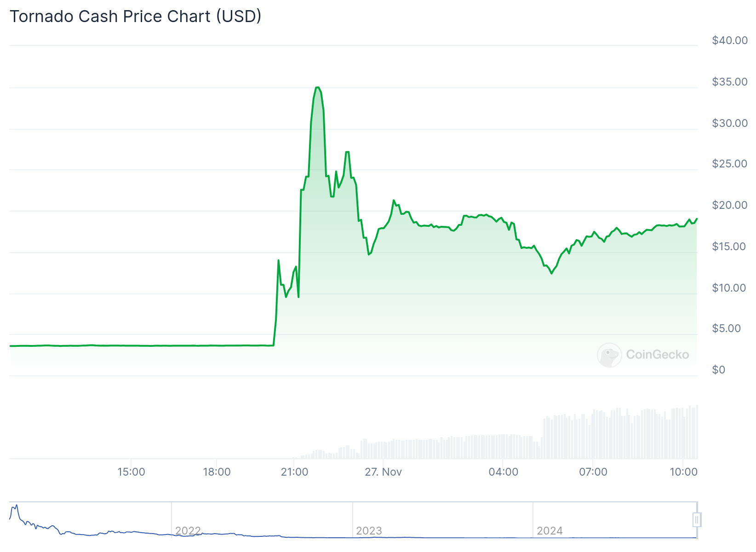756x552 pixels.
Task: Click the 2022 label in the navigator
Action: pos(188,531)
